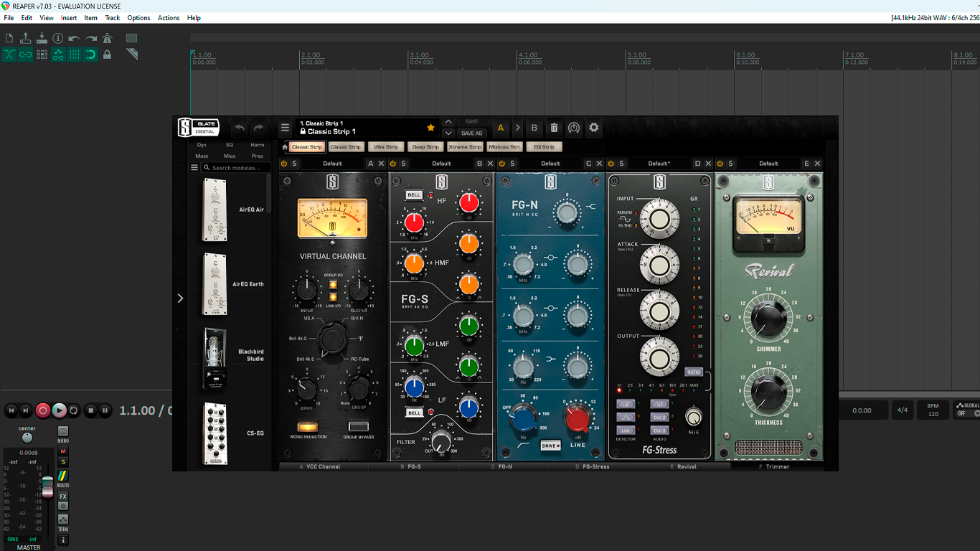Open the Edit menu

(27, 18)
